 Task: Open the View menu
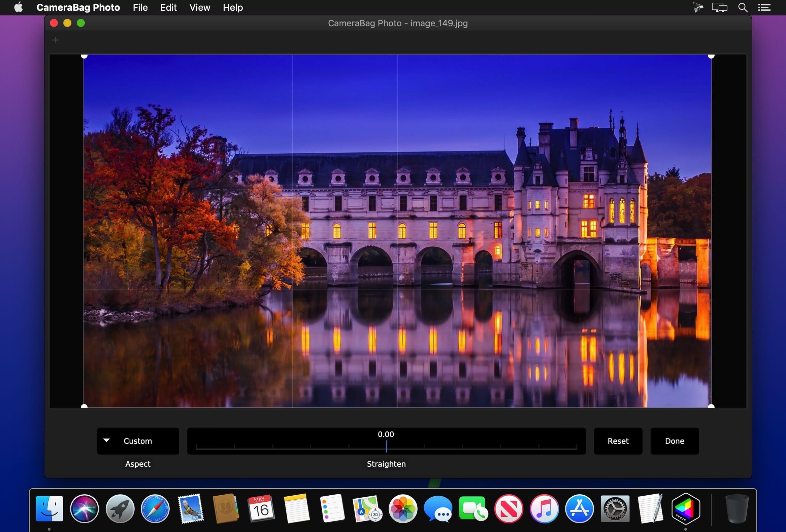(200, 7)
